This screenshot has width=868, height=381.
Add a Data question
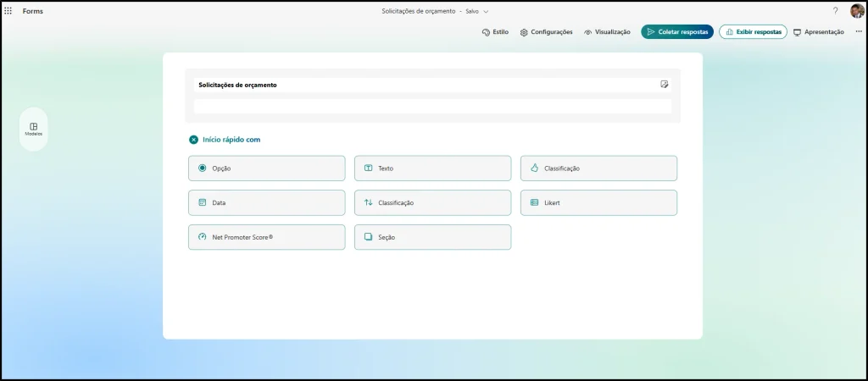pos(266,203)
